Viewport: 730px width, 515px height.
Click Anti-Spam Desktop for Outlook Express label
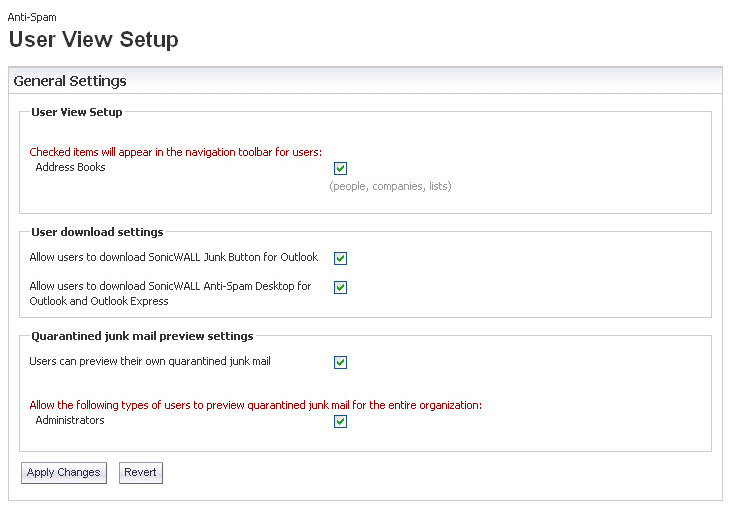point(170,293)
